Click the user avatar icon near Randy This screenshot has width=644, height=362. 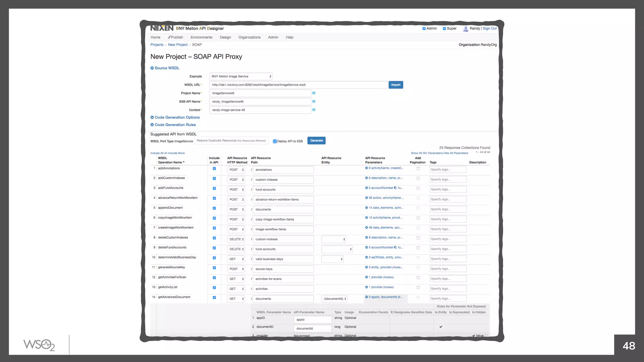pos(465,29)
